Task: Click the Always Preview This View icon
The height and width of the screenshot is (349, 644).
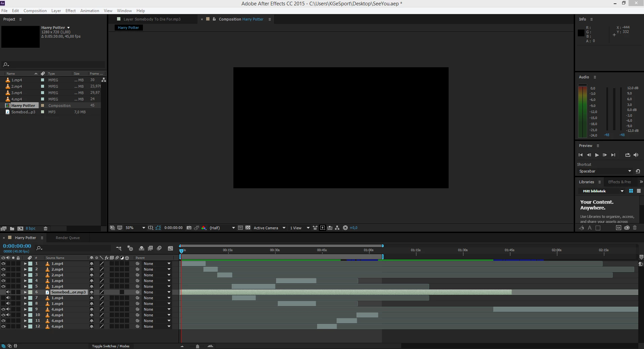Action: pyautogui.click(x=112, y=228)
